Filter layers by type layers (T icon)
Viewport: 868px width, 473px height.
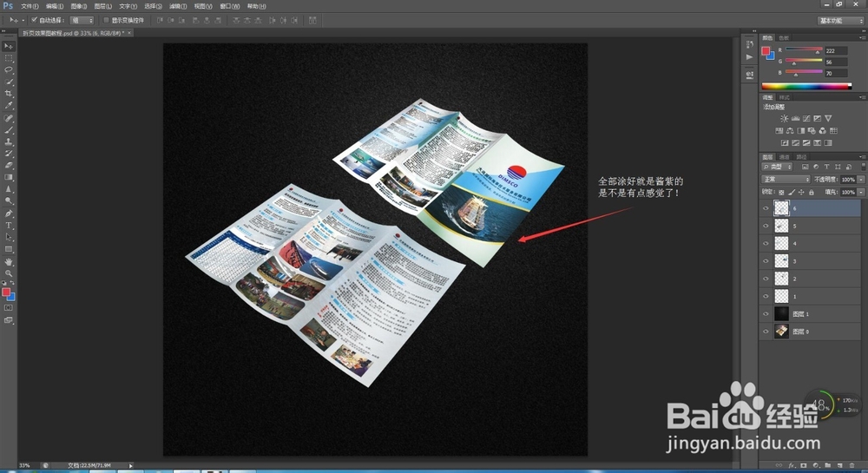coord(826,167)
